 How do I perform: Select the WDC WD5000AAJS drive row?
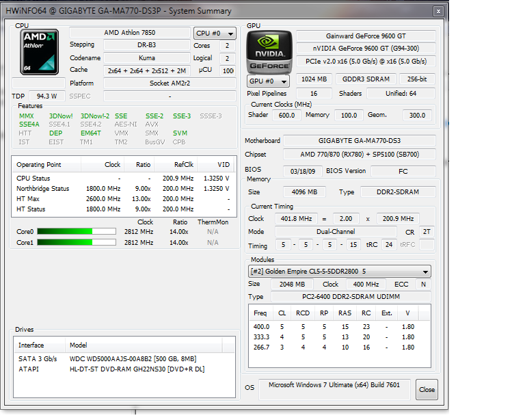[124, 358]
